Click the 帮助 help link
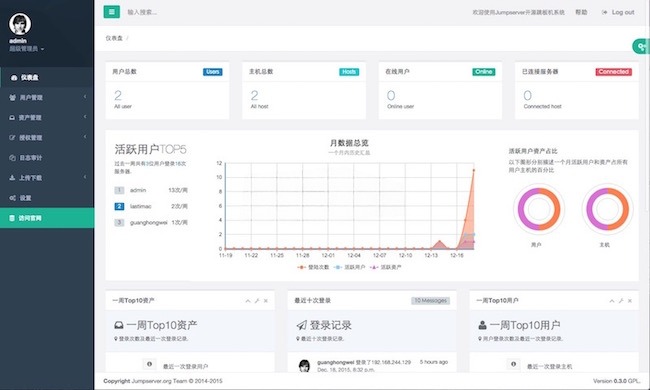 [x=581, y=12]
